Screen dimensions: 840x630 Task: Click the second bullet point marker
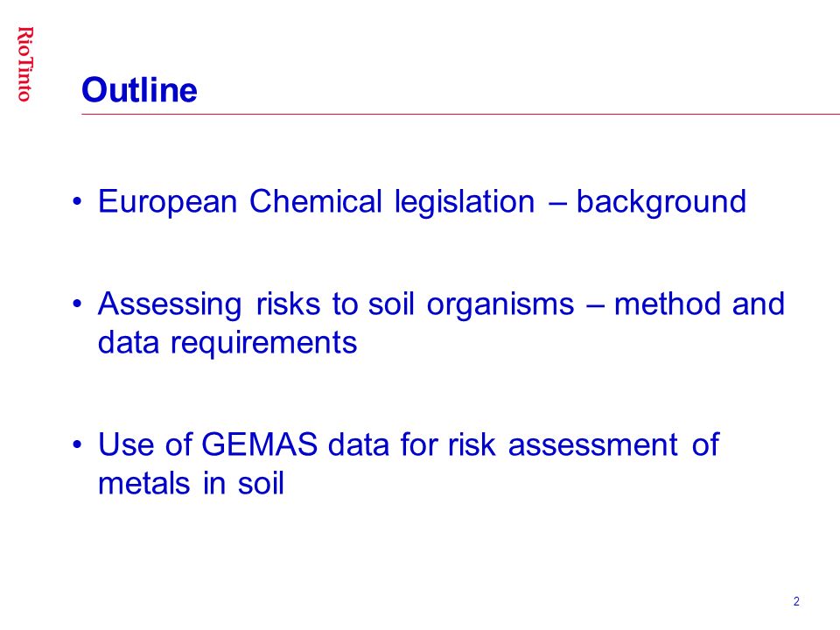click(78, 304)
